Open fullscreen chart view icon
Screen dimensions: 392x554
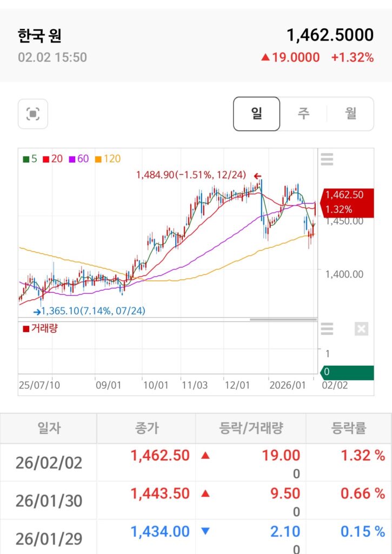pos(33,114)
